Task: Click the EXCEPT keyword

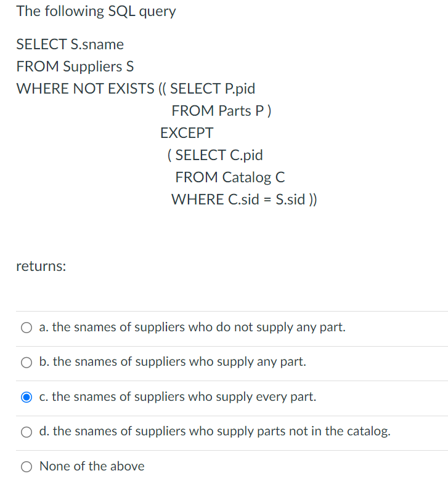Action: pyautogui.click(x=187, y=133)
